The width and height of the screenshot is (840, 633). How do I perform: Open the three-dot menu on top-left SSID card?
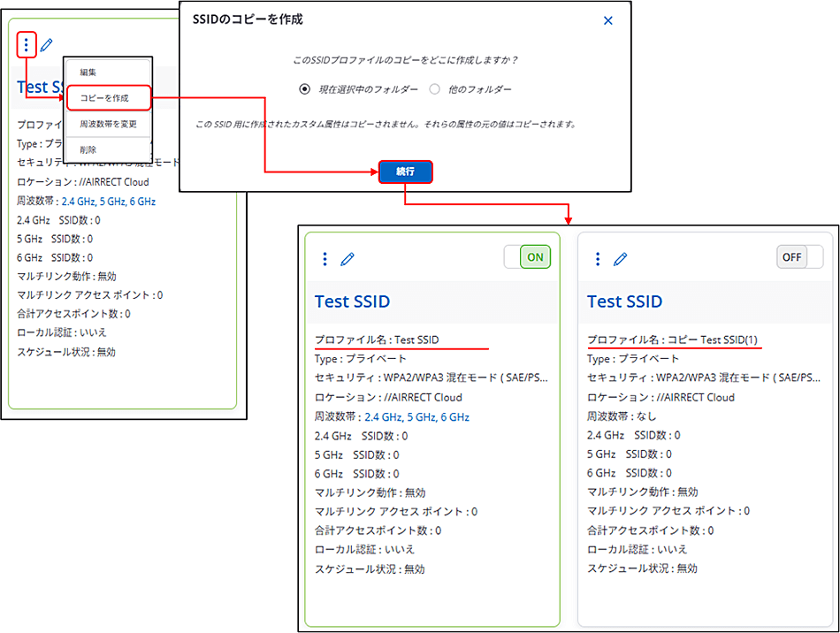click(x=27, y=44)
